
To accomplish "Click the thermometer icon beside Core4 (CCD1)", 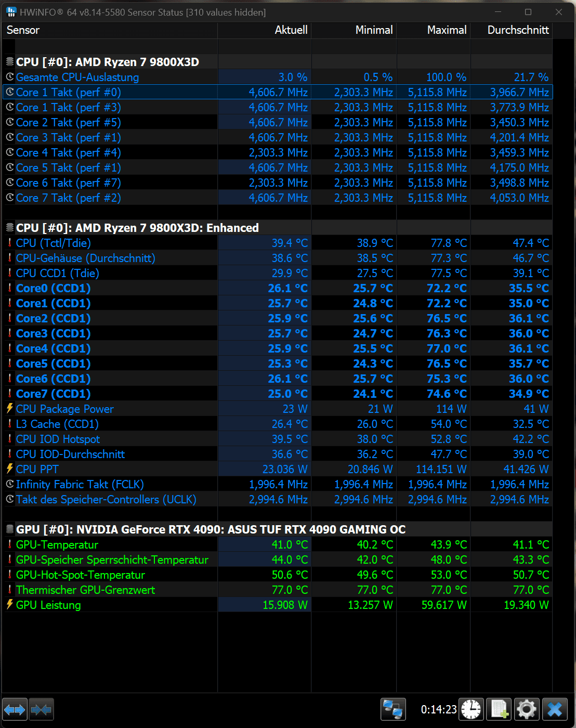I will coord(9,348).
